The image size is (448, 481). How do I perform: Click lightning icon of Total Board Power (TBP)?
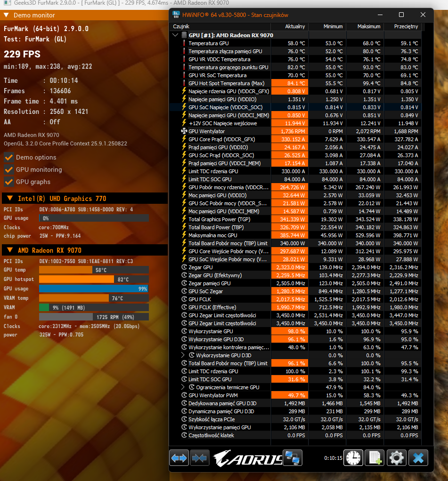[x=184, y=227]
